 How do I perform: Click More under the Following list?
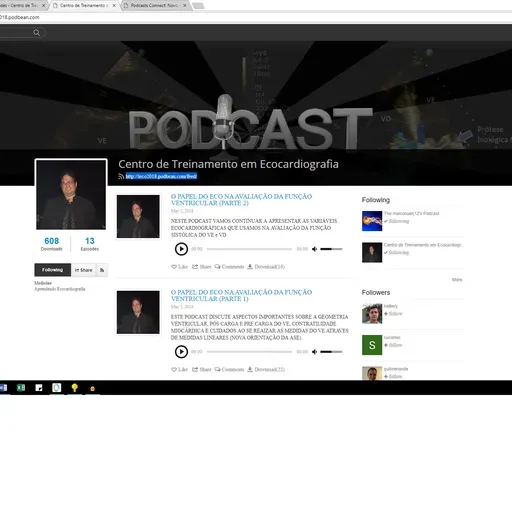click(457, 280)
